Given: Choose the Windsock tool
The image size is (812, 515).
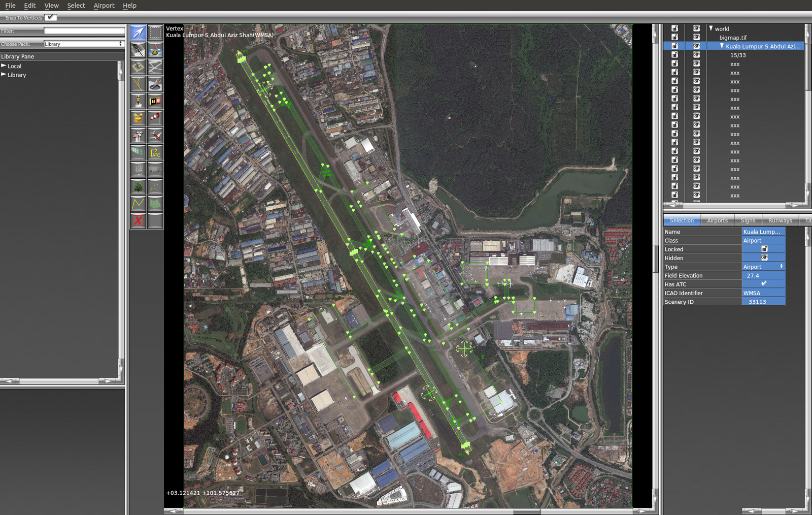Looking at the screenshot, I should point(155,118).
